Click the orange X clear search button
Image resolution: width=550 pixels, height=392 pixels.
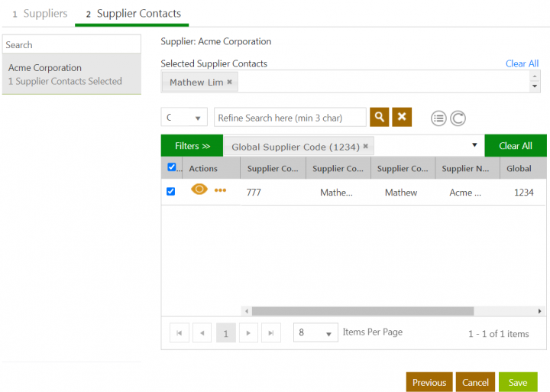pyautogui.click(x=402, y=117)
